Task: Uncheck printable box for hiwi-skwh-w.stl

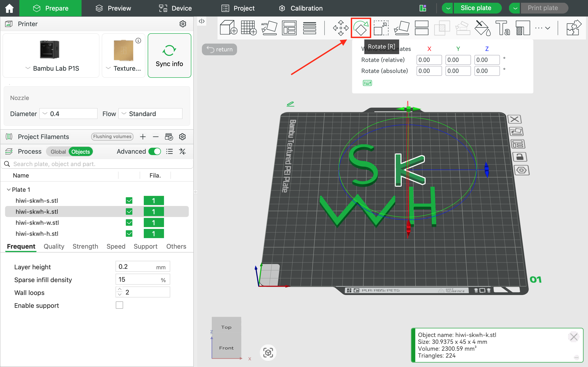Action: pyautogui.click(x=129, y=222)
